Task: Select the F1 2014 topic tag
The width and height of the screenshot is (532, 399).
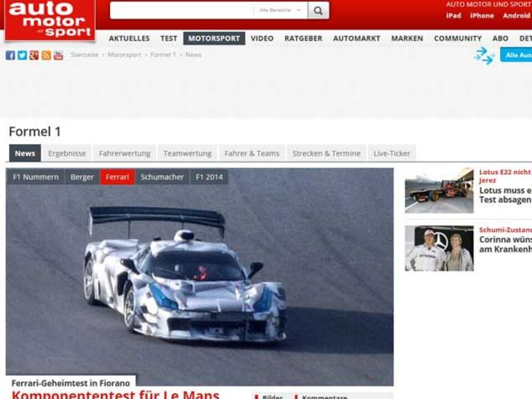Action: tap(209, 177)
